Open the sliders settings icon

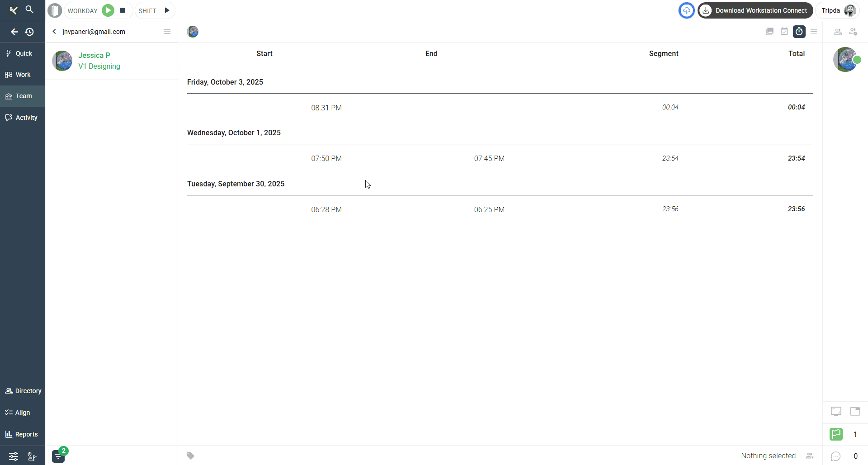[x=14, y=456]
